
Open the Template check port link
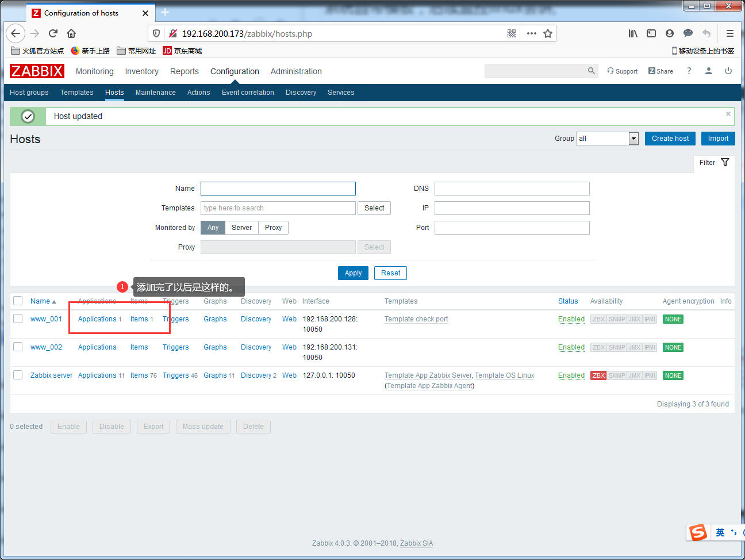(416, 319)
